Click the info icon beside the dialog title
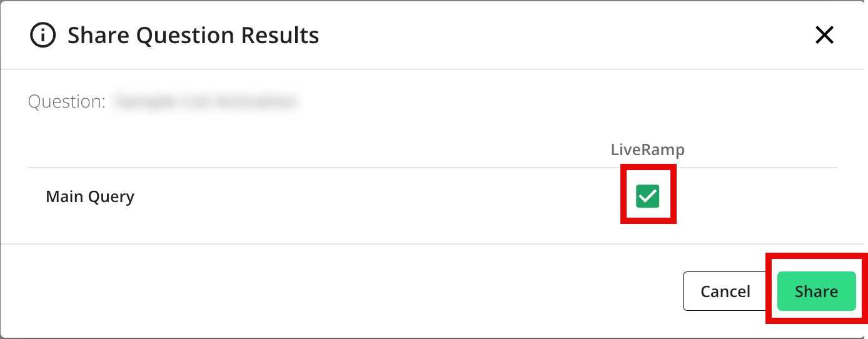 pyautogui.click(x=43, y=36)
